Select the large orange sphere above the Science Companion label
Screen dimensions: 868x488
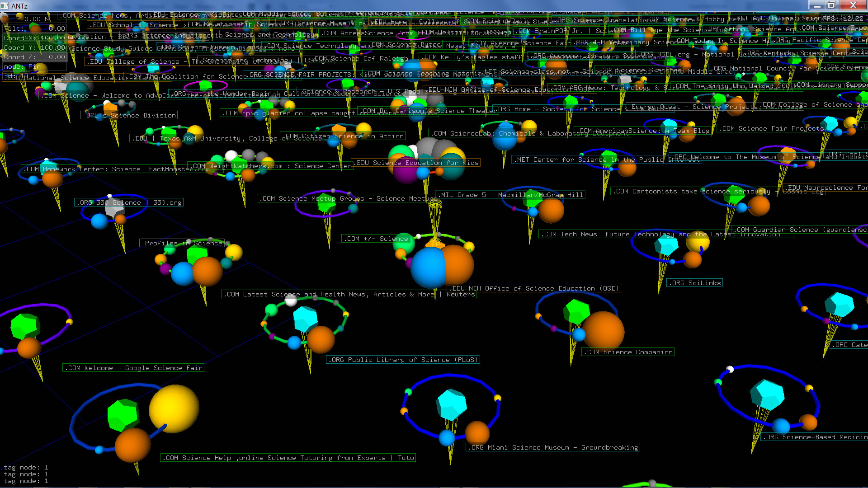click(604, 331)
